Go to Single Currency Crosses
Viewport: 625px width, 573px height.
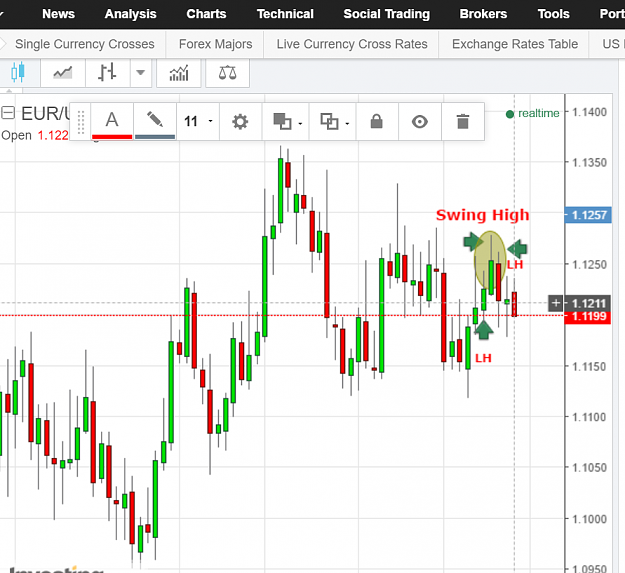pos(85,44)
